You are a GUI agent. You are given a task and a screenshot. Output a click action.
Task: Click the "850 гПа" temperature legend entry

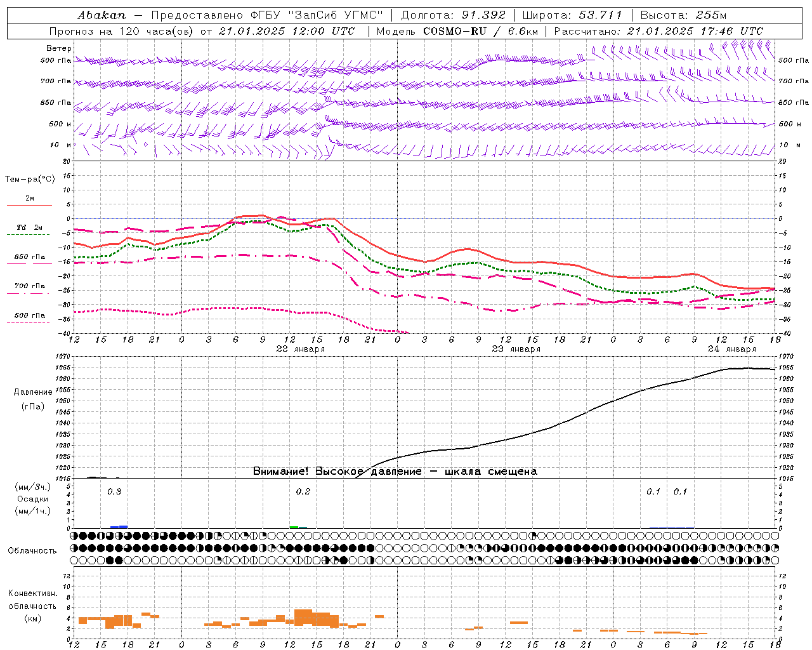[x=29, y=256]
